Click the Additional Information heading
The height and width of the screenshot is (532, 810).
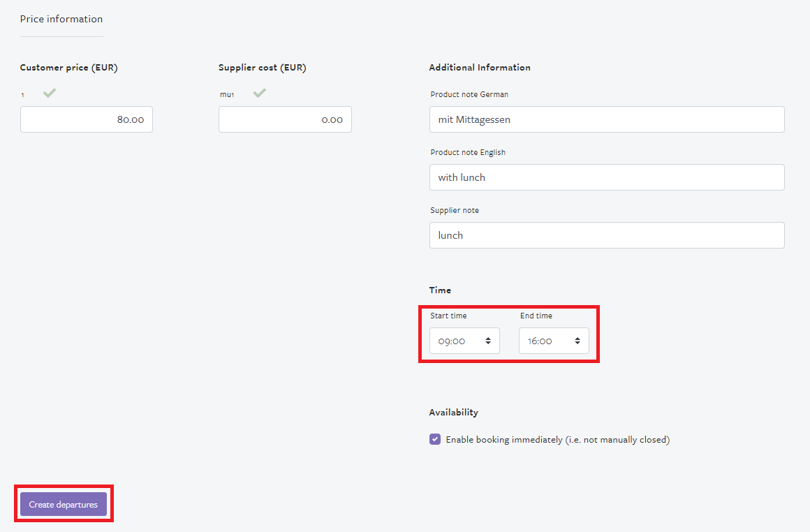point(480,68)
